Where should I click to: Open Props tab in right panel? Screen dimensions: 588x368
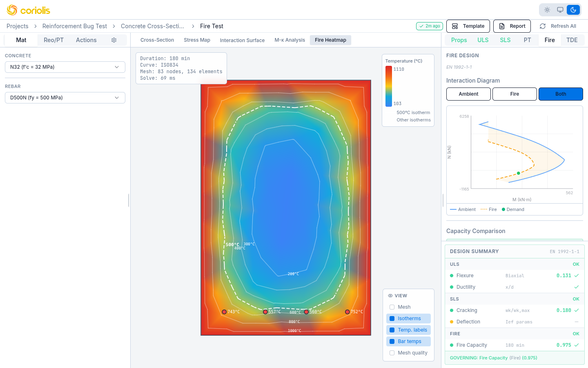459,40
